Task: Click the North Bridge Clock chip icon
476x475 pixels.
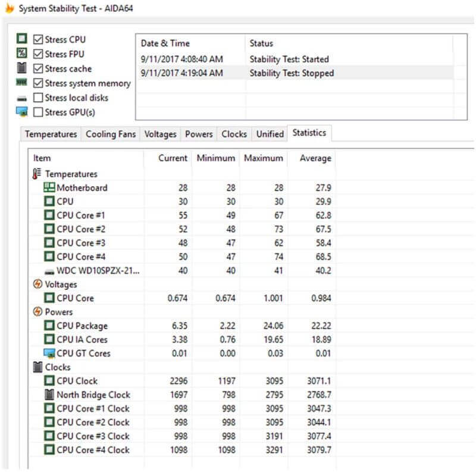Action: pos(49,395)
